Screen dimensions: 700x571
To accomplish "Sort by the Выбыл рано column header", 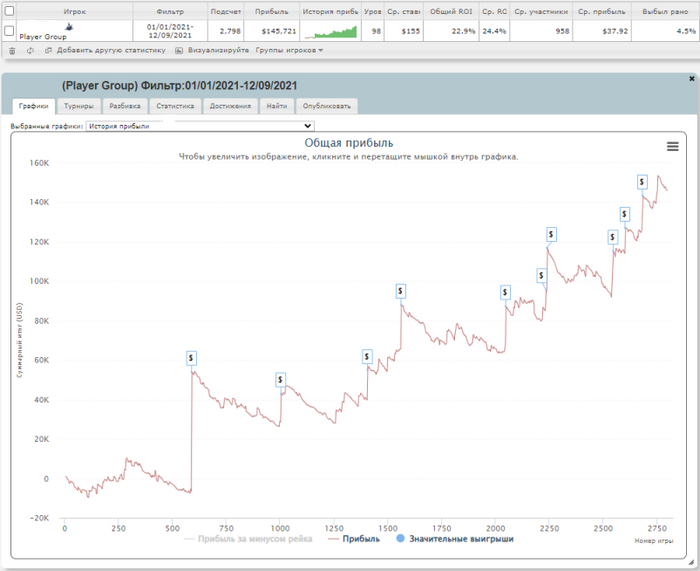I will tap(665, 12).
